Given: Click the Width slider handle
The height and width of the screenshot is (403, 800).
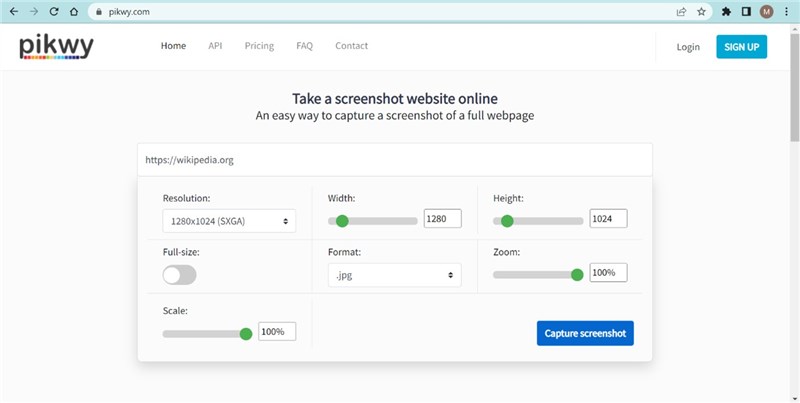Looking at the screenshot, I should point(342,221).
